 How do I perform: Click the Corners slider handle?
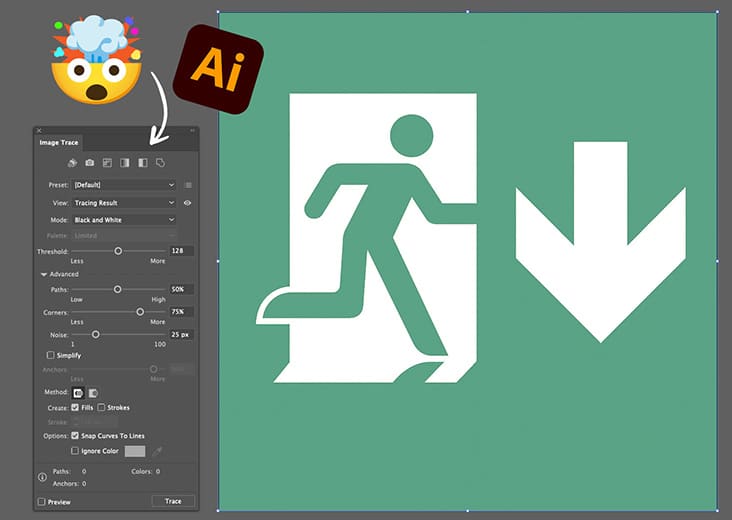[140, 312]
